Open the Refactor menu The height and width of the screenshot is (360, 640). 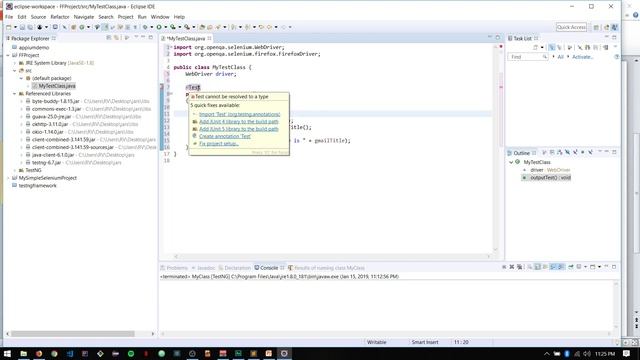pos(60,17)
